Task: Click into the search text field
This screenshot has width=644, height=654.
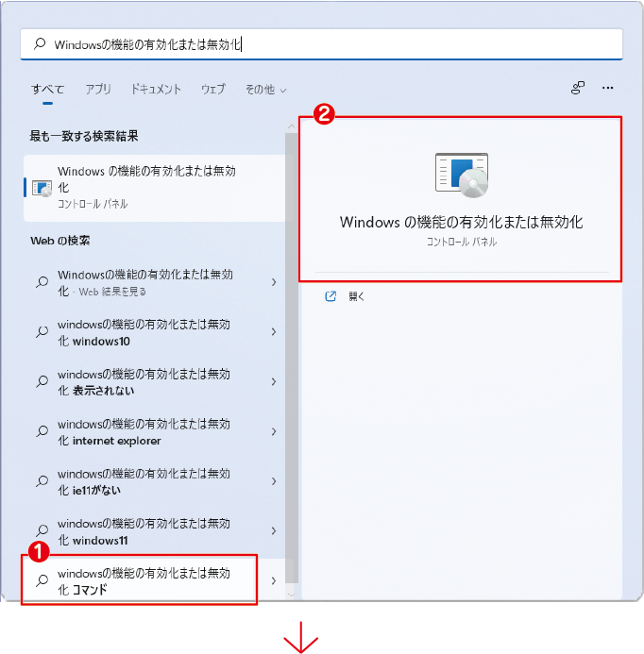Action: (321, 43)
